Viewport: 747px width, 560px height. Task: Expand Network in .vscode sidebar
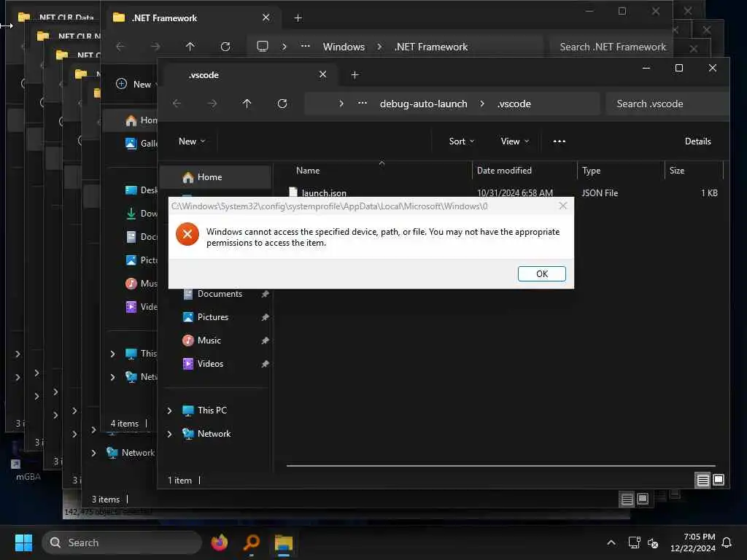coord(169,434)
